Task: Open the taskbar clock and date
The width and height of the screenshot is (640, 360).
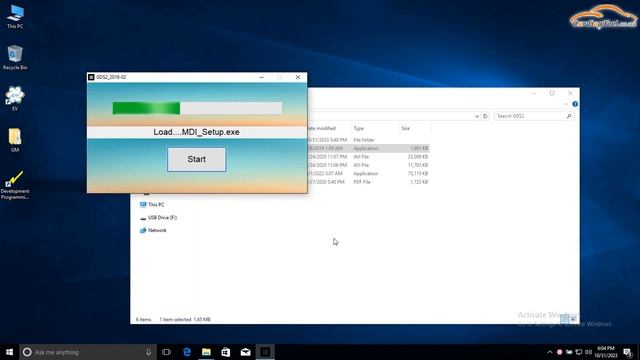Action: 605,352
